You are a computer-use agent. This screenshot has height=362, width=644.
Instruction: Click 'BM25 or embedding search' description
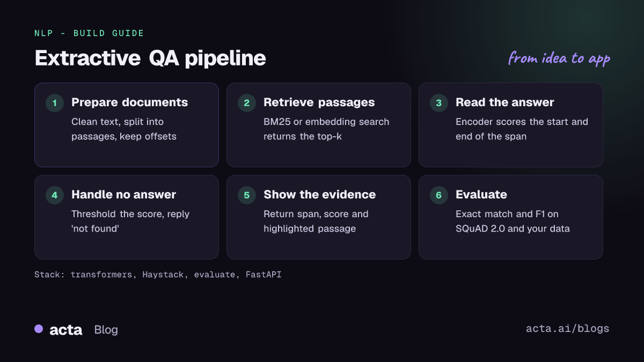326,129
